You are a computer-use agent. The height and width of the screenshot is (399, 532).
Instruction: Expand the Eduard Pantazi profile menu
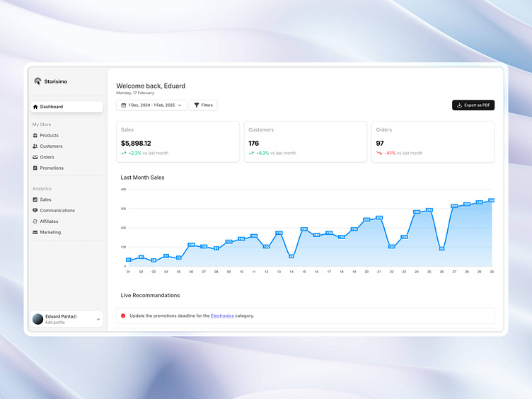pyautogui.click(x=98, y=320)
